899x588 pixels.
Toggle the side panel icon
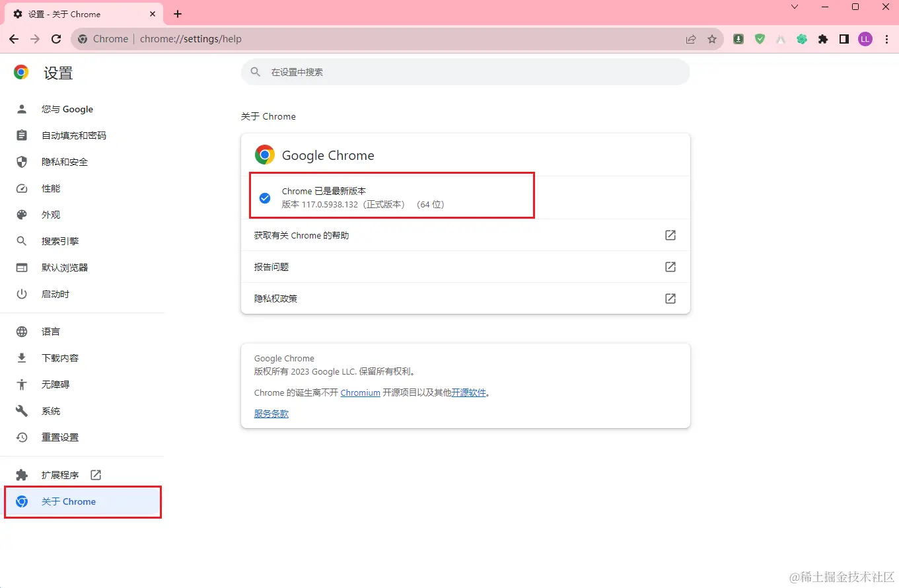(x=844, y=39)
